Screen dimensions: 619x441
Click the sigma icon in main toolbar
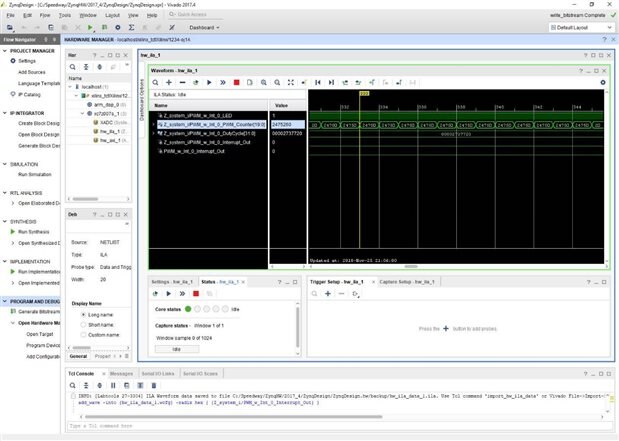point(131,28)
